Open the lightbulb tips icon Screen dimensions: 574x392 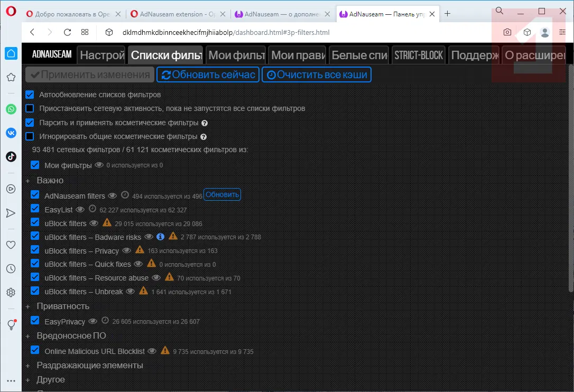coord(11,325)
